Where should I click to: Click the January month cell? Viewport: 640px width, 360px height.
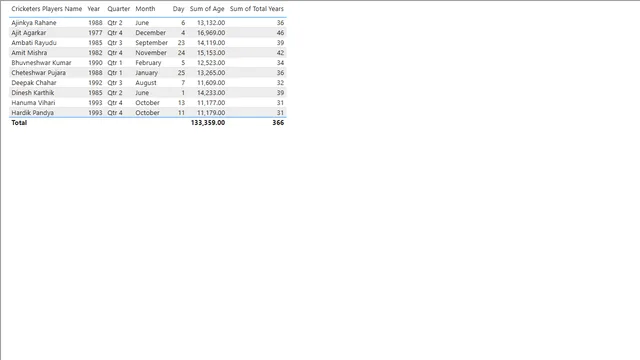click(x=147, y=73)
